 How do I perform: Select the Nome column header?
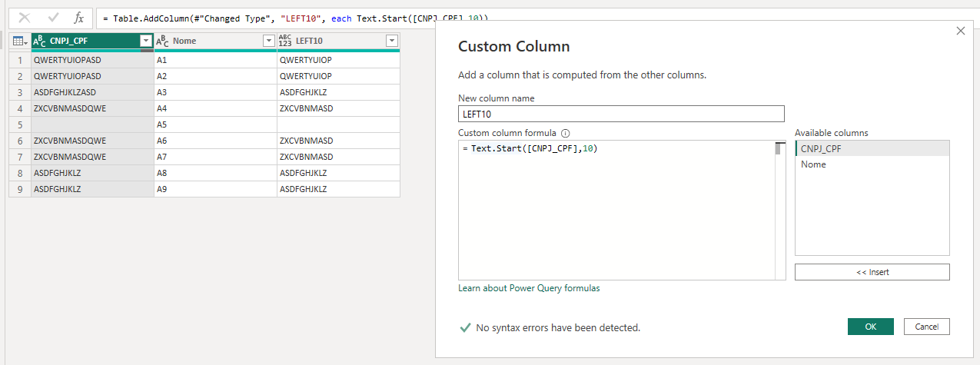215,41
